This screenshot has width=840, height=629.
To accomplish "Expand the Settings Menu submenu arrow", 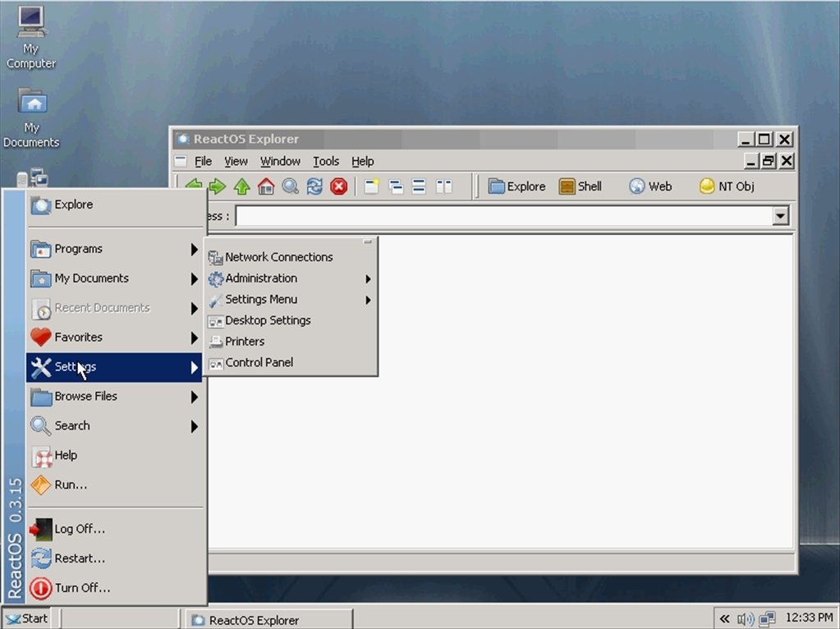I will coord(368,300).
